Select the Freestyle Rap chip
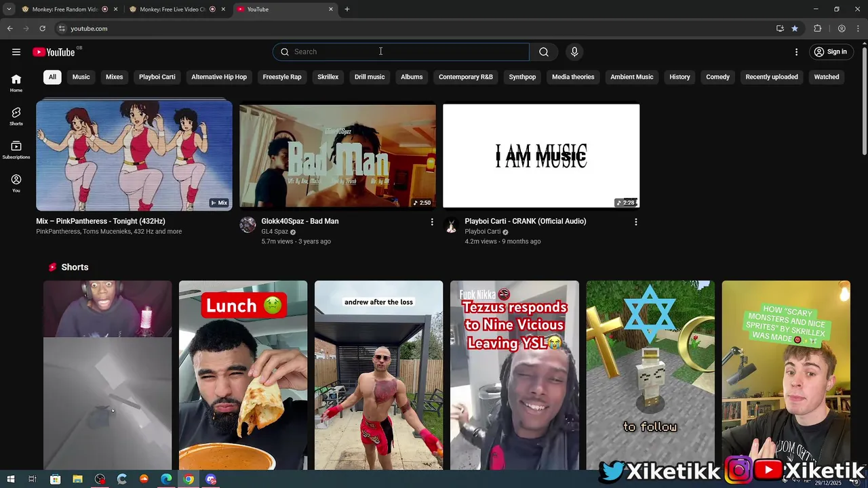This screenshot has height=488, width=868. pos(282,77)
